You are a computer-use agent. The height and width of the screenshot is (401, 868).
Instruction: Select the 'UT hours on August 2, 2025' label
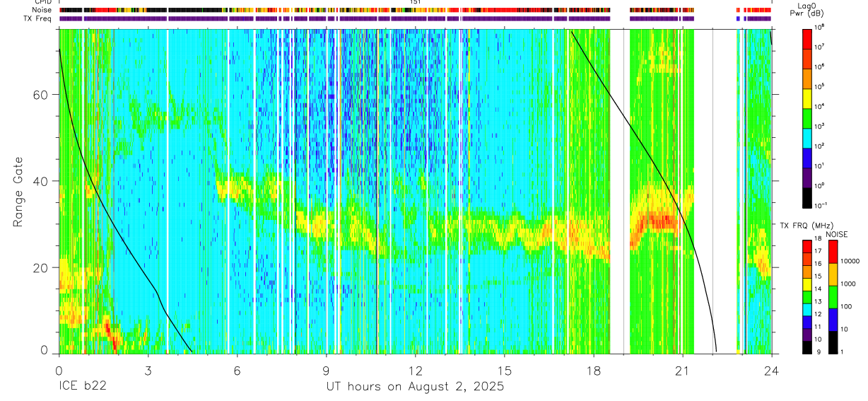[x=415, y=387]
